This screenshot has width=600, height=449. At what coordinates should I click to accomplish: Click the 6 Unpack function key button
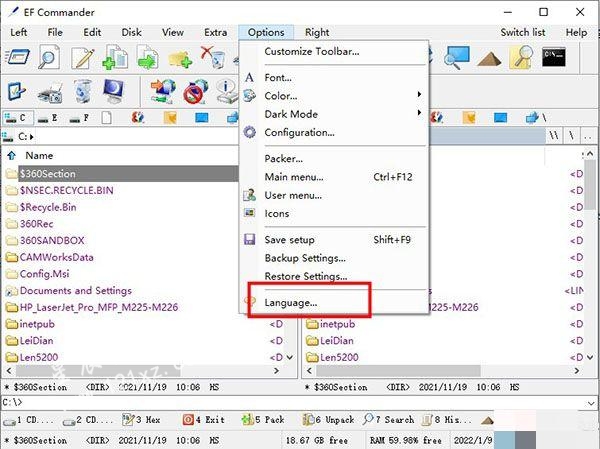coord(328,420)
